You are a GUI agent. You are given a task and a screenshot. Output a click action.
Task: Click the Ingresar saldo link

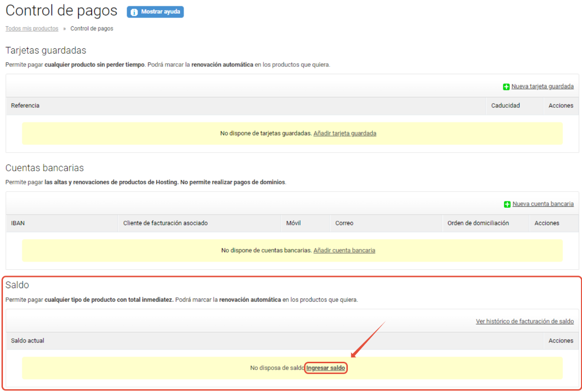click(x=326, y=368)
